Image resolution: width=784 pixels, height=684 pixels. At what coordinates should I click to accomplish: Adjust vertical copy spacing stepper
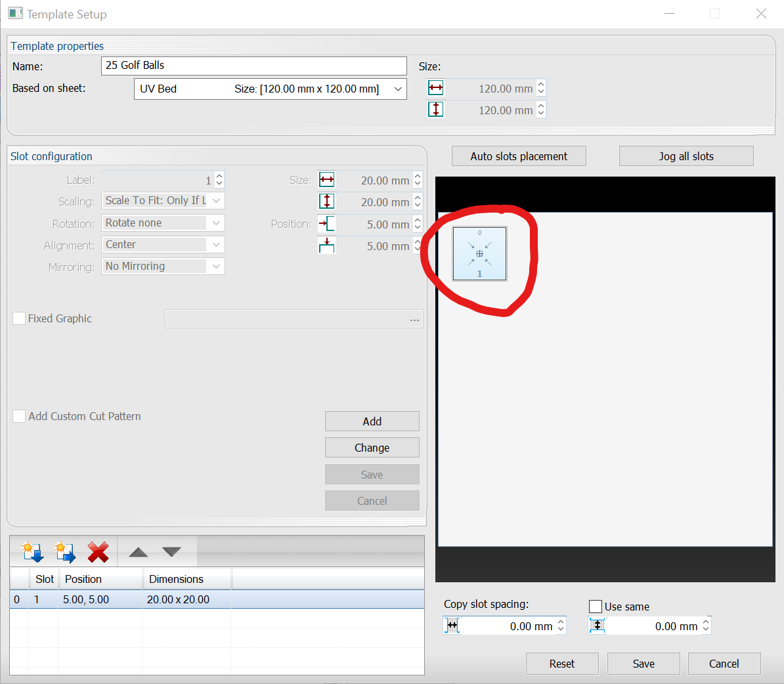click(705, 626)
